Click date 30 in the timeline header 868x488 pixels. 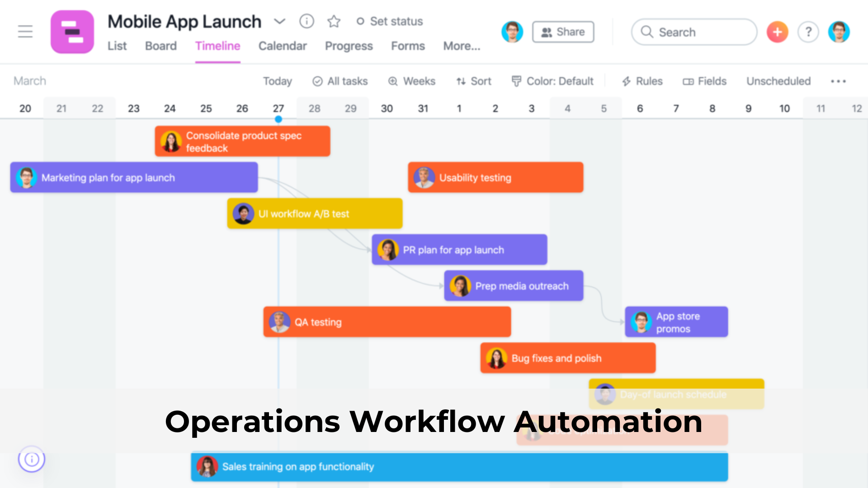point(387,108)
